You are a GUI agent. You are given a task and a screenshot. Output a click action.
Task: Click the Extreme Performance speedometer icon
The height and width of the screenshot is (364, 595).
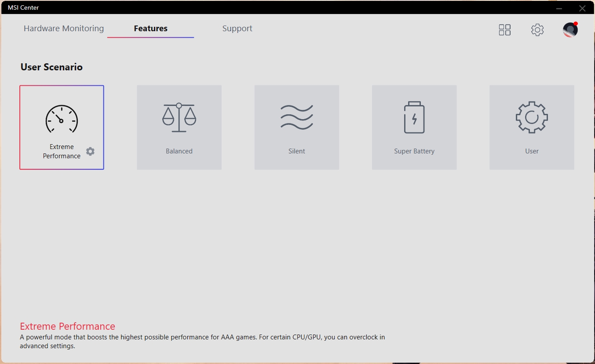coord(62,119)
